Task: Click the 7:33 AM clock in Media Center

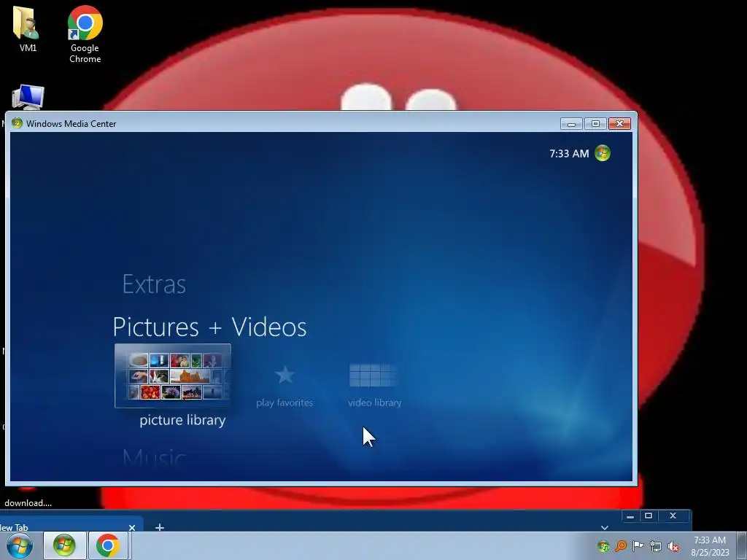Action: [569, 153]
